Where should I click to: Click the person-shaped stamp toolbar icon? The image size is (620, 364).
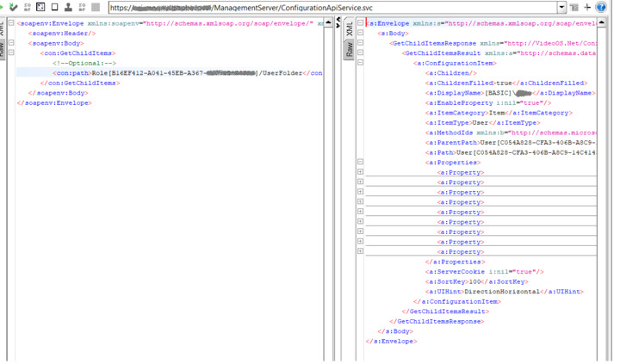click(68, 7)
